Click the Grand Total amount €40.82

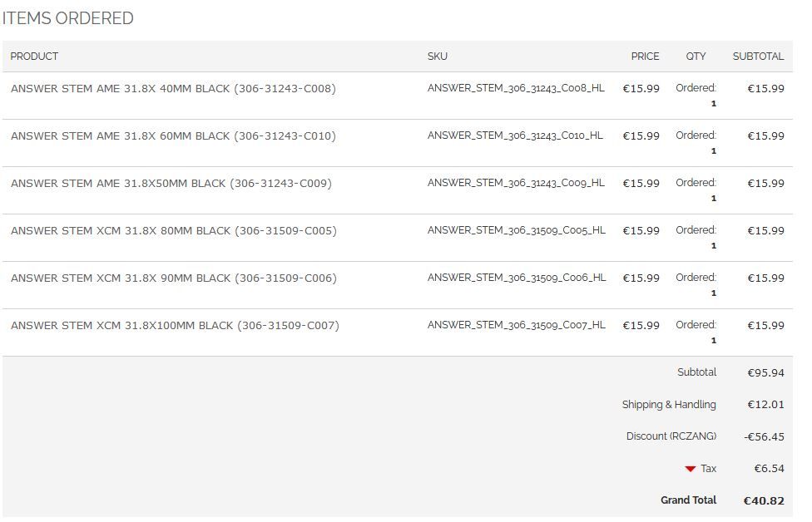[x=764, y=500]
